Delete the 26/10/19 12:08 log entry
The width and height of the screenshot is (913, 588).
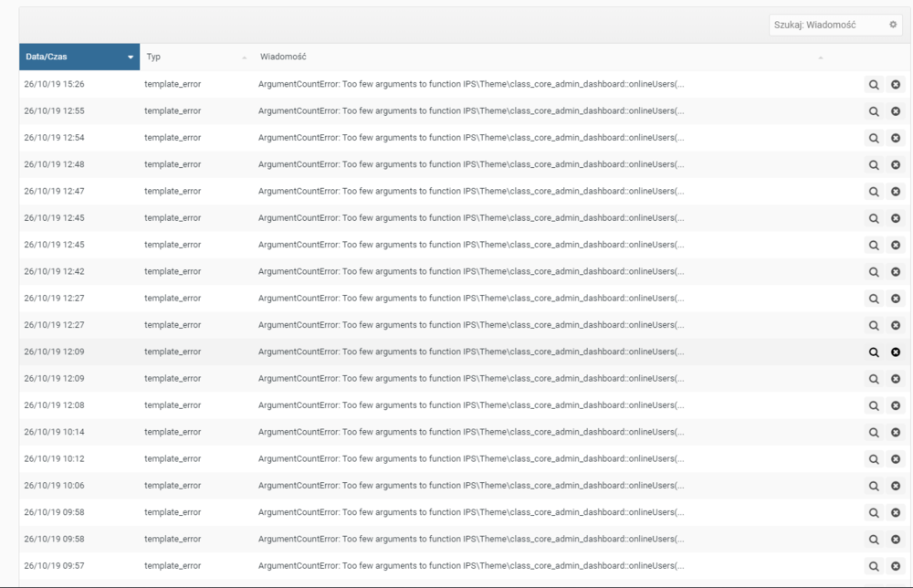[x=896, y=405]
